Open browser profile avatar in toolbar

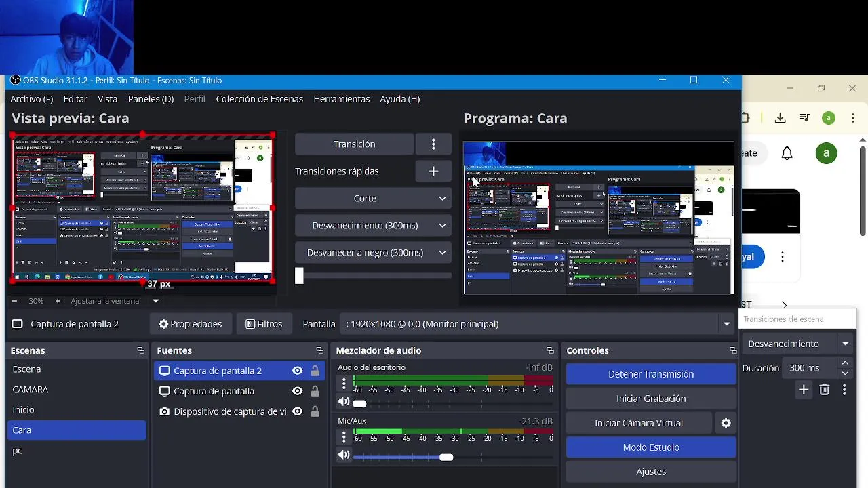829,118
